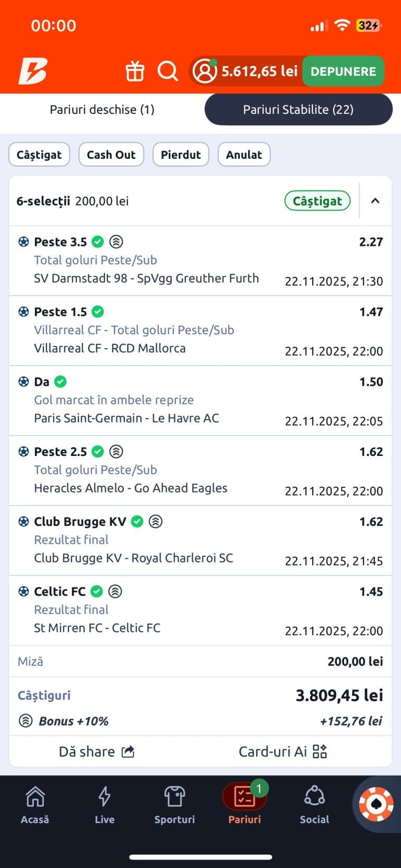Open the Live lightning icon
Viewport: 401px width, 868px height.
click(x=104, y=805)
